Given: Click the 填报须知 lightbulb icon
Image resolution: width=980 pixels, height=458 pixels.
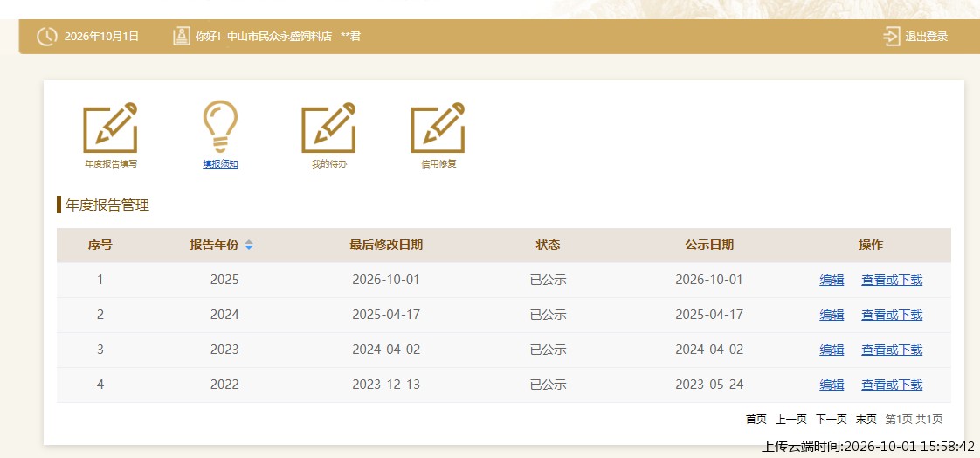Looking at the screenshot, I should coord(220,127).
